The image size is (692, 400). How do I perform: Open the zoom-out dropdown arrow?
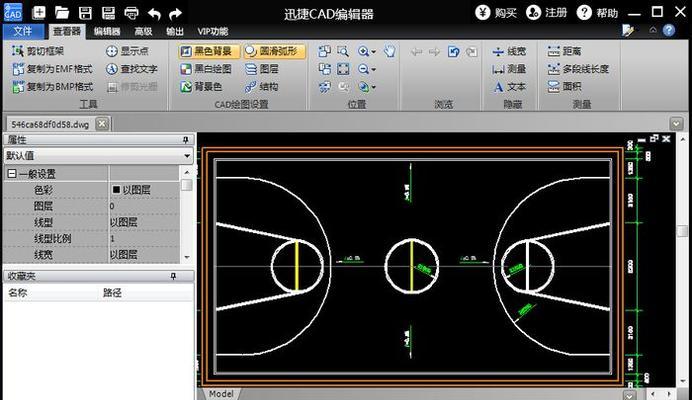[374, 69]
